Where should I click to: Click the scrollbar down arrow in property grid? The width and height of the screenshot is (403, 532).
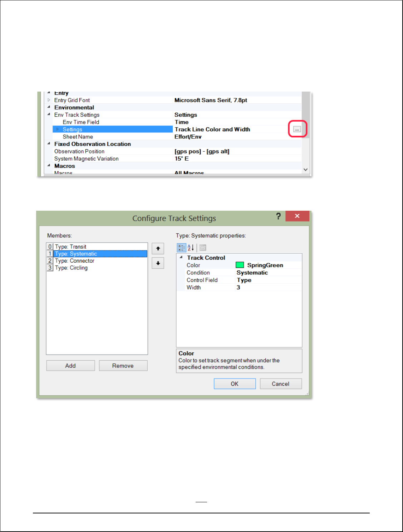(306, 170)
